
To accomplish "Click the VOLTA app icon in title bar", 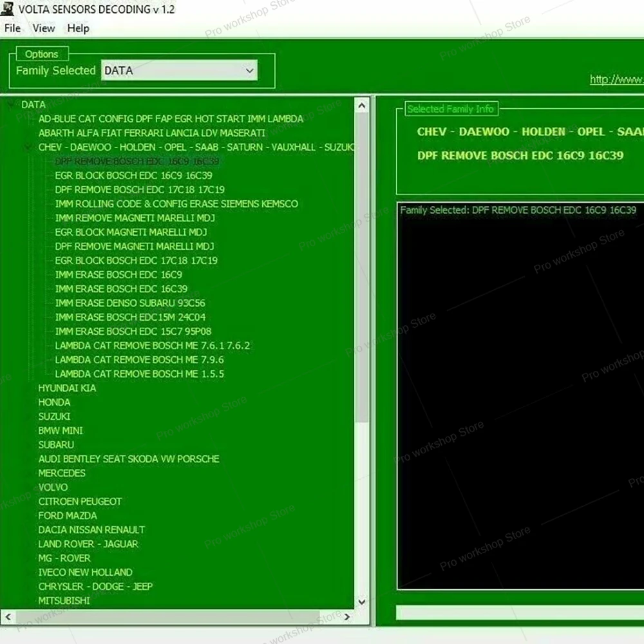I will coord(7,8).
